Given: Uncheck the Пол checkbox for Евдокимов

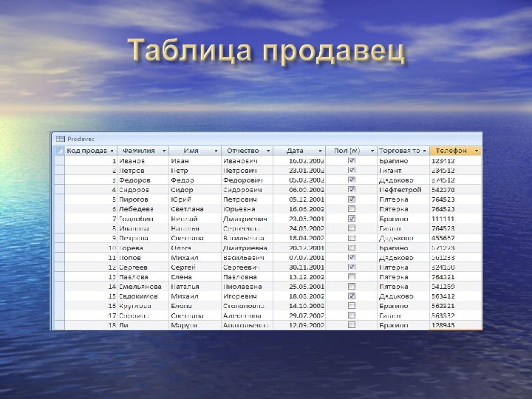Looking at the screenshot, I should [x=352, y=296].
